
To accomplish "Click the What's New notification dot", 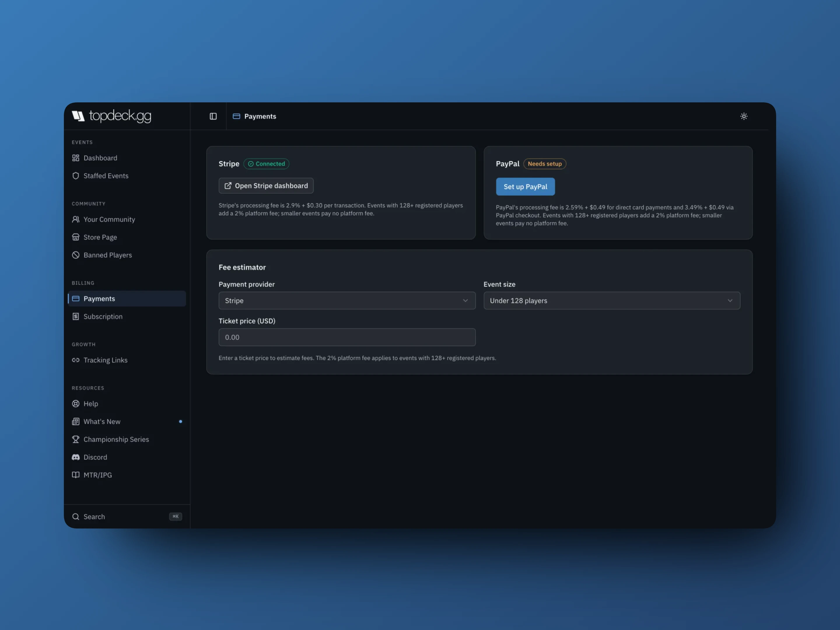I will [x=180, y=421].
